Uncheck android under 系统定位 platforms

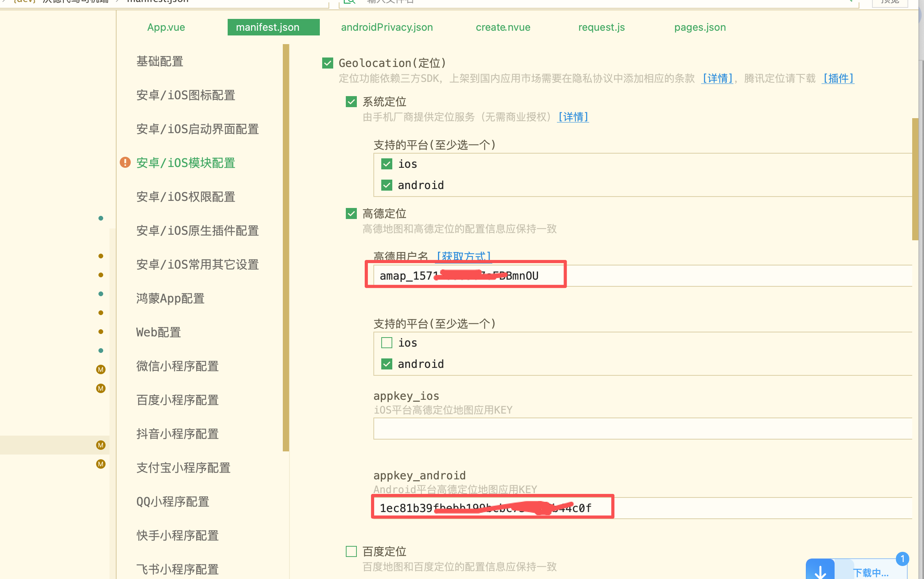387,185
